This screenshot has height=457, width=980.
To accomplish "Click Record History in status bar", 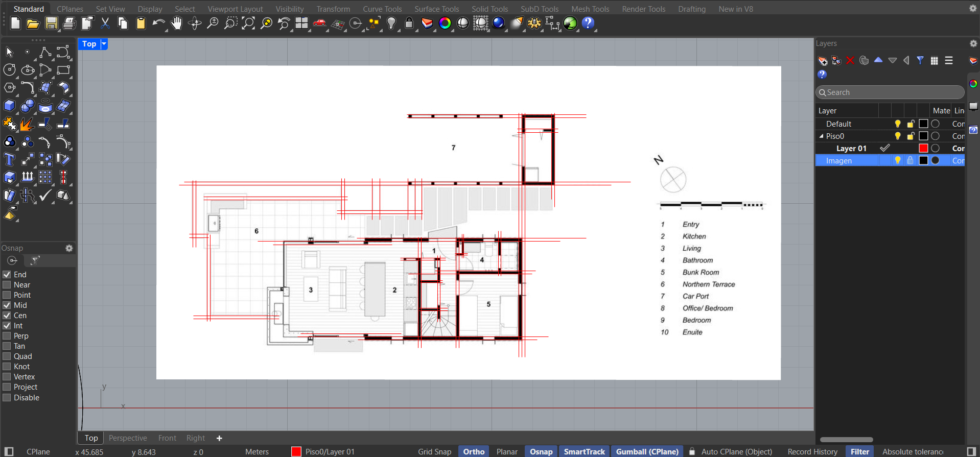I will click(x=812, y=452).
